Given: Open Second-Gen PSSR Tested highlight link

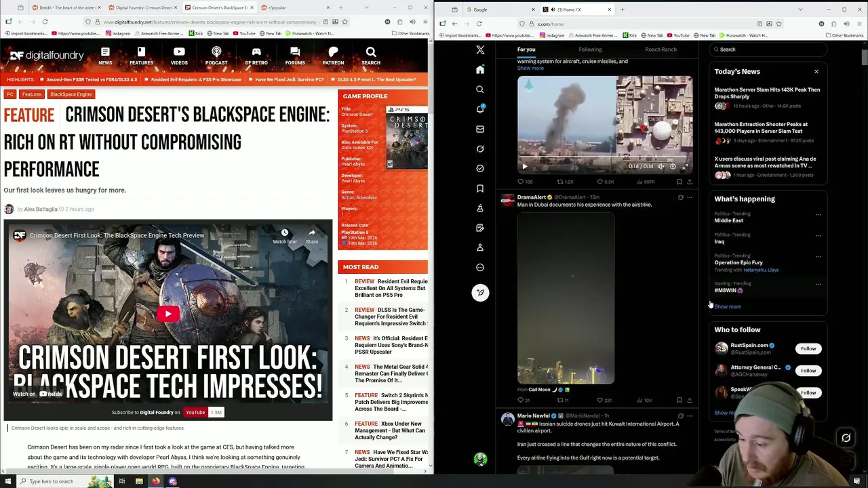Looking at the screenshot, I should tap(92, 79).
